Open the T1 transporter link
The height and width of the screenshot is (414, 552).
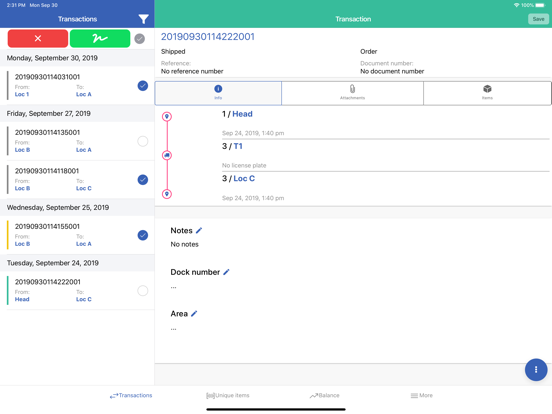click(x=238, y=146)
